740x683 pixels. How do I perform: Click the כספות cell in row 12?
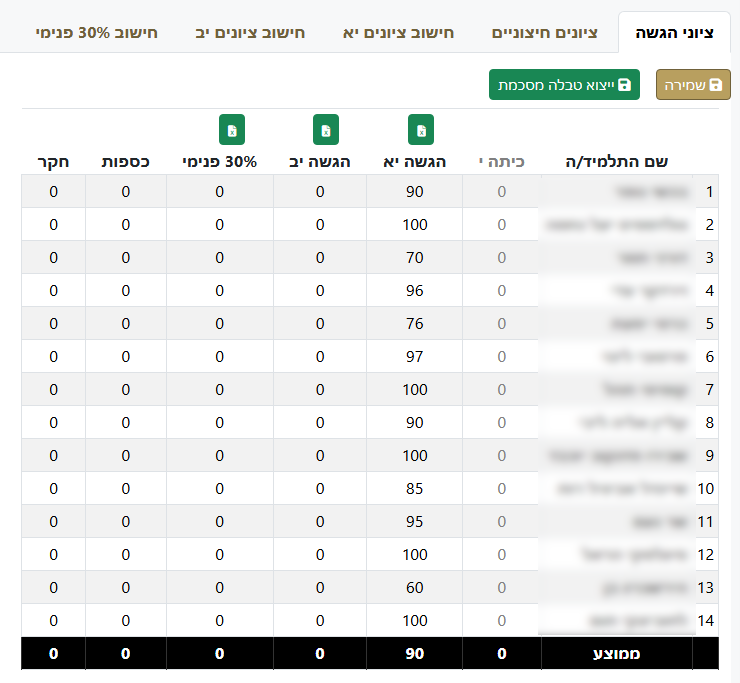pyautogui.click(x=126, y=555)
